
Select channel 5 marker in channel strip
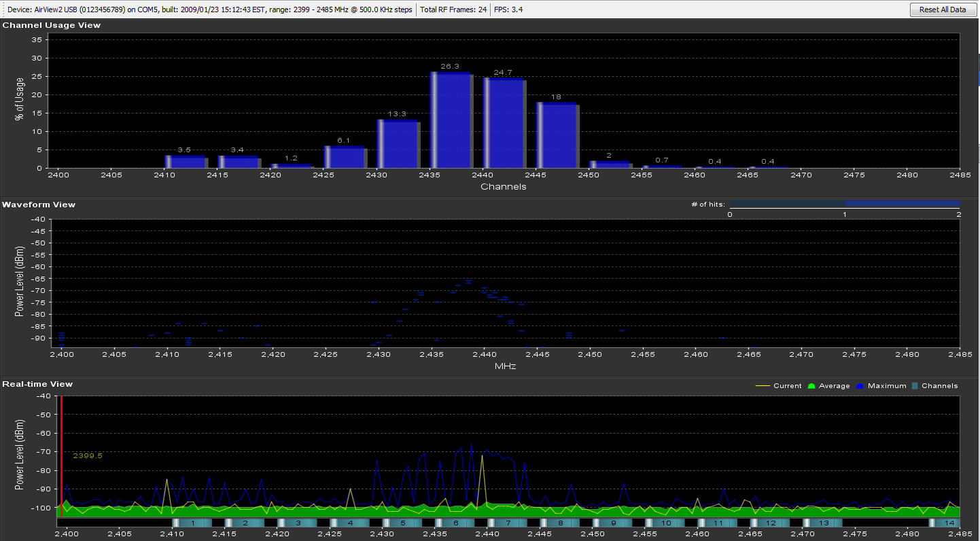pos(402,523)
